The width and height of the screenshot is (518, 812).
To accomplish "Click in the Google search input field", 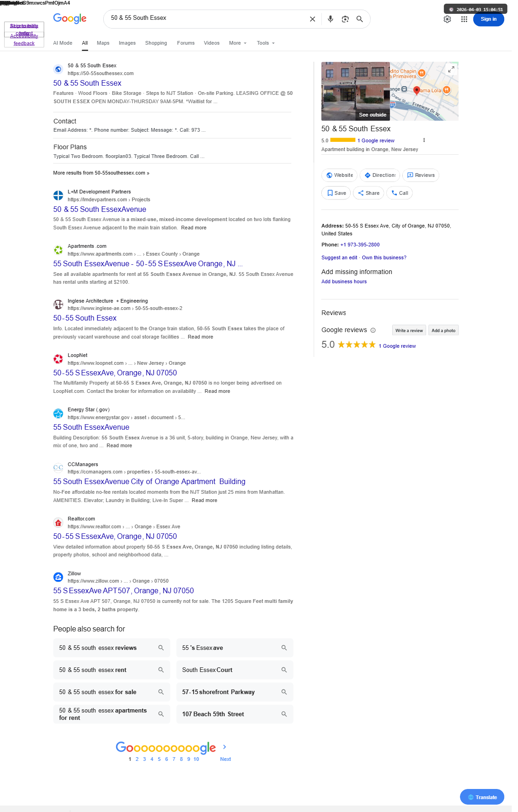I will pyautogui.click(x=207, y=18).
